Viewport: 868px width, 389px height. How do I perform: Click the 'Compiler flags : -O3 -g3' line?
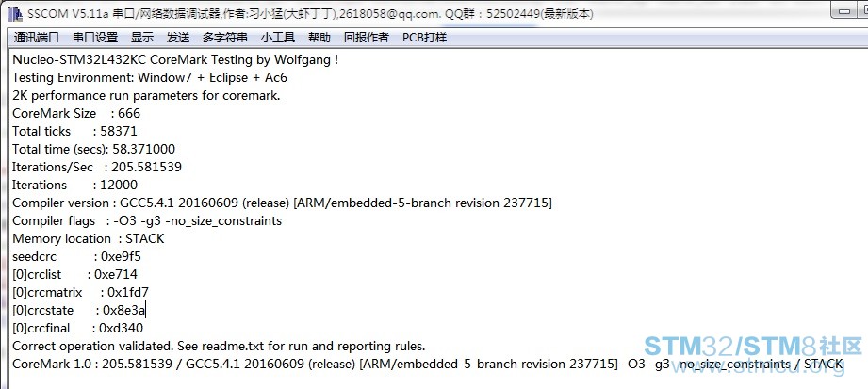click(147, 220)
